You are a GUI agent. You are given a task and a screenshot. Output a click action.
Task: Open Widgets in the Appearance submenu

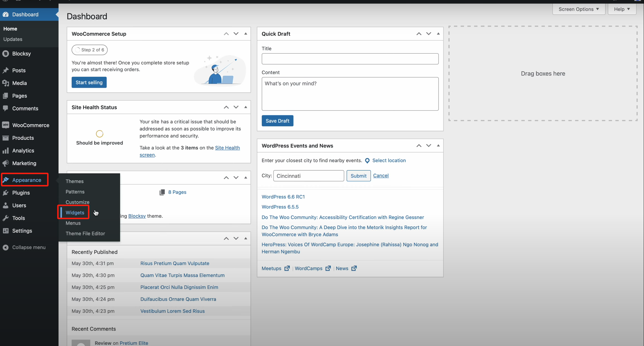(75, 213)
